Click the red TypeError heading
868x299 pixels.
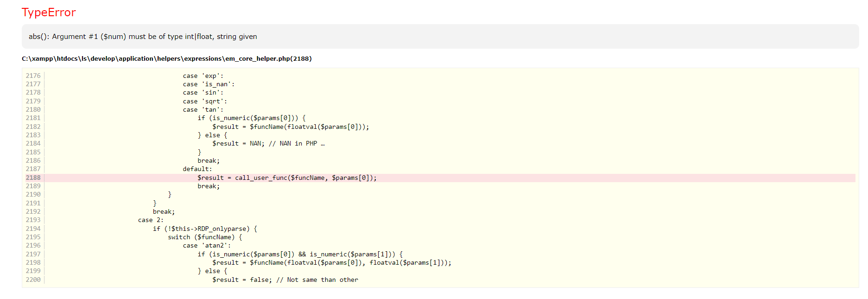tap(49, 13)
